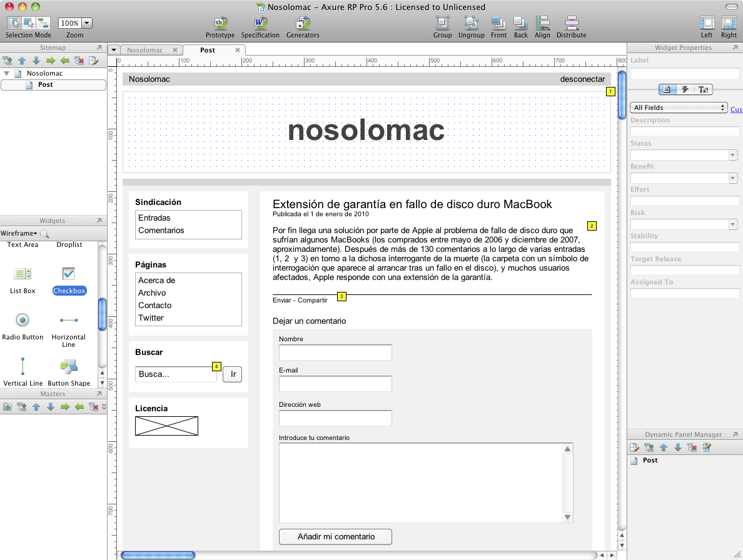Edit page icon in Sitemap toolbar
Screen dimensions: 743x560
tap(93, 61)
